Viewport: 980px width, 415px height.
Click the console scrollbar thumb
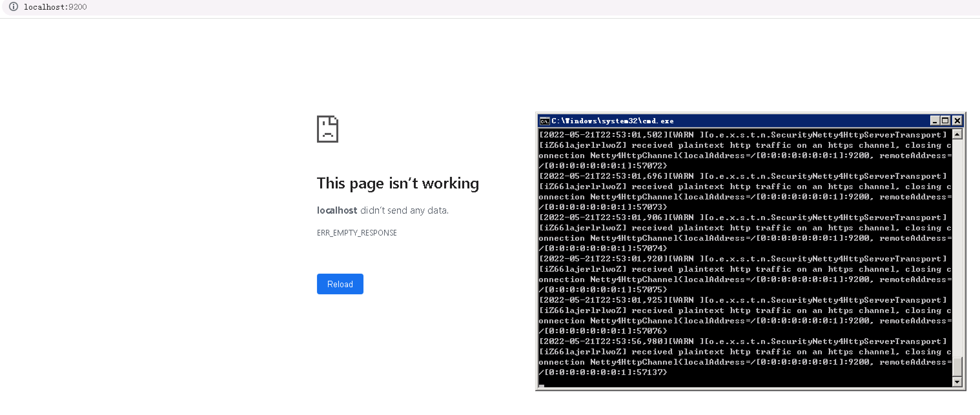pyautogui.click(x=957, y=367)
